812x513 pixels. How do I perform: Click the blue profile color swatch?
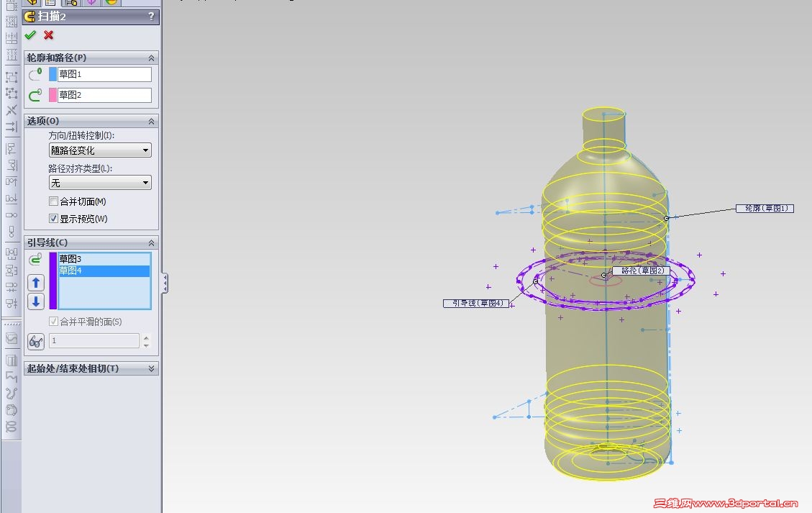coord(53,74)
